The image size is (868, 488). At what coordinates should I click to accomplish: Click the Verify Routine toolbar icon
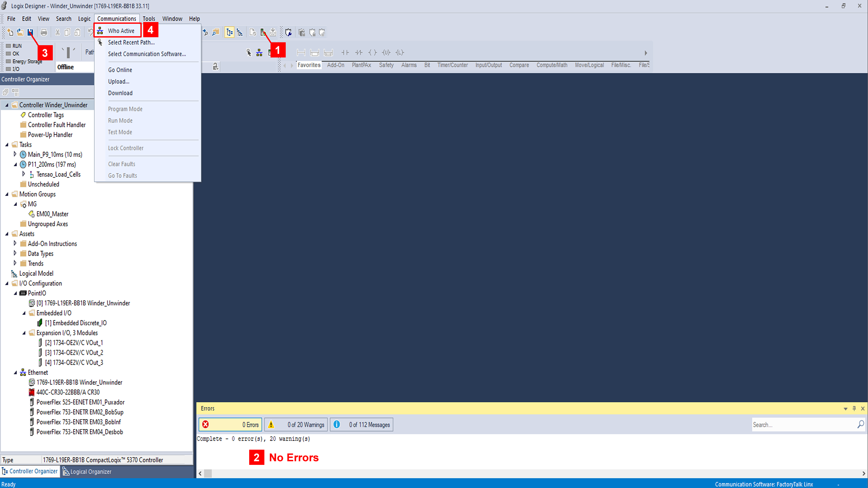[x=253, y=33]
